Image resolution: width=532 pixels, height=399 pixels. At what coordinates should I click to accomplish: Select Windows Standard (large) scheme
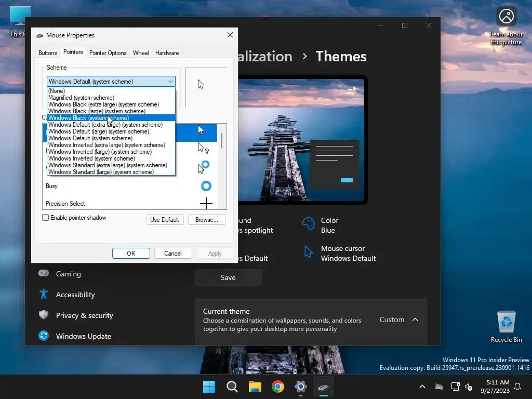pyautogui.click(x=111, y=172)
